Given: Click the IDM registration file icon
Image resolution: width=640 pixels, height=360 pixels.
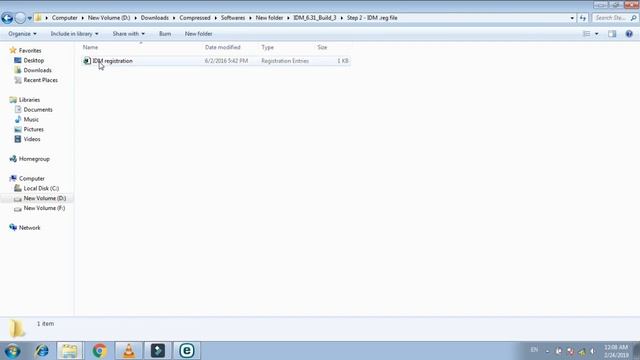Looking at the screenshot, I should click(87, 61).
